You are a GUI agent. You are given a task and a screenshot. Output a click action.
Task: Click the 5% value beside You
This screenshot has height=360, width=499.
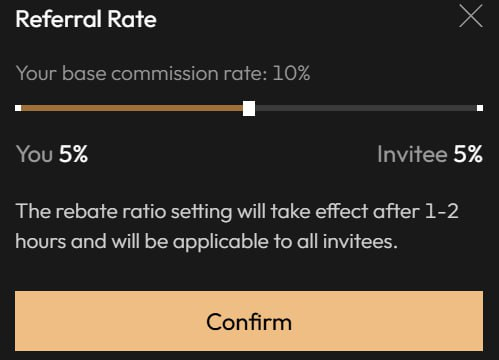[x=73, y=154]
